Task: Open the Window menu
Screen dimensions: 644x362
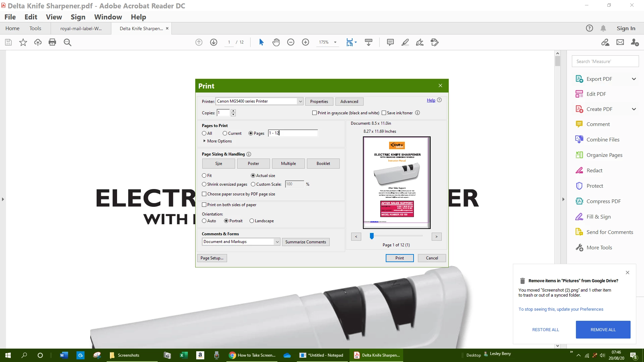Action: pos(108,17)
